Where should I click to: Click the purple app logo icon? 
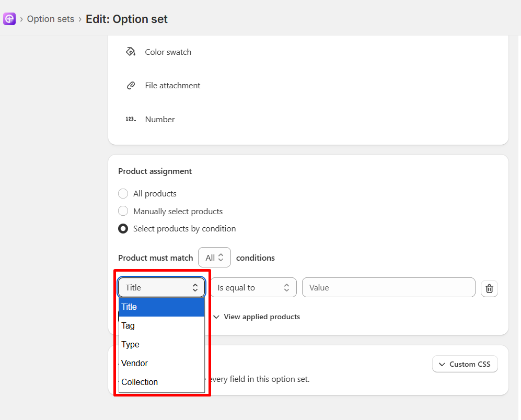tap(9, 19)
